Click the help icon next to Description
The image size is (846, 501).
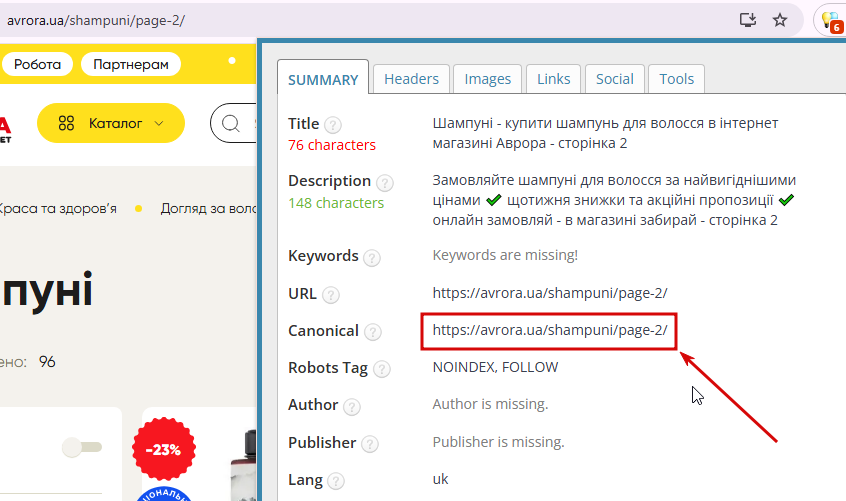pyautogui.click(x=385, y=183)
